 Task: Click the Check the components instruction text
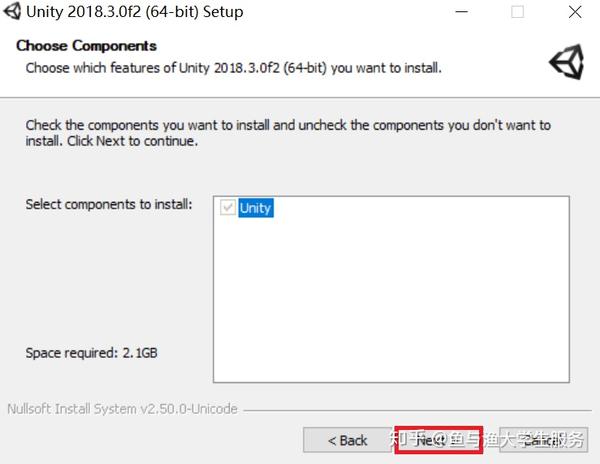pyautogui.click(x=288, y=133)
